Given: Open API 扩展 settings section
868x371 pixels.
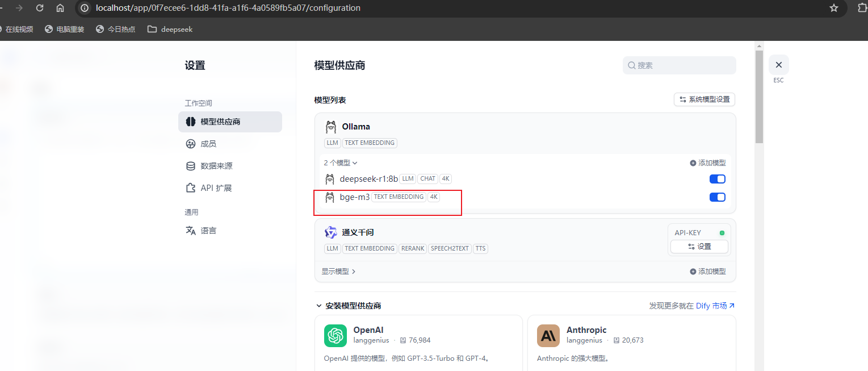Looking at the screenshot, I should (230, 187).
